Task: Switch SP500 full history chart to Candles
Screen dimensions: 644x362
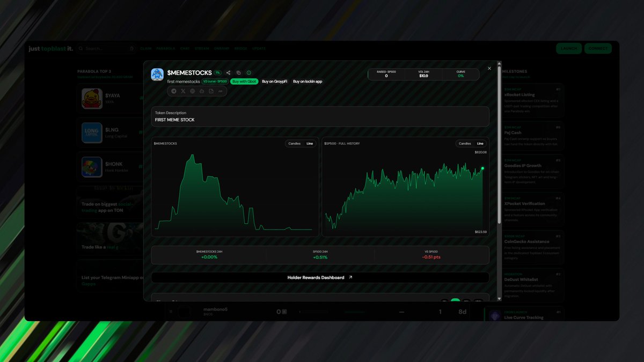Action: coord(465,144)
